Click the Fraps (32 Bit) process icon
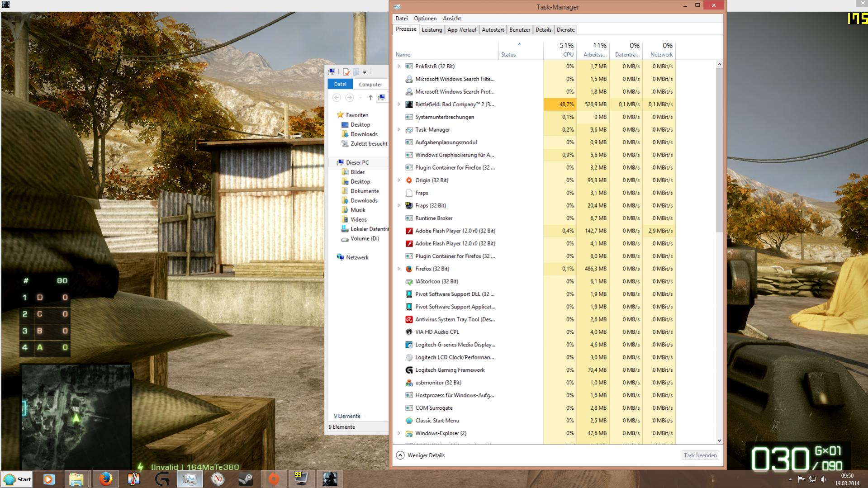The width and height of the screenshot is (868, 488). tap(409, 206)
